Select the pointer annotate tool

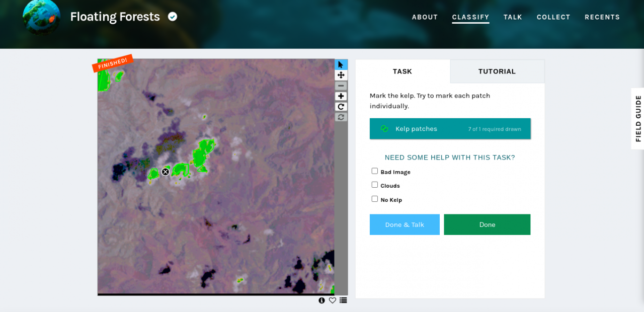(x=341, y=65)
